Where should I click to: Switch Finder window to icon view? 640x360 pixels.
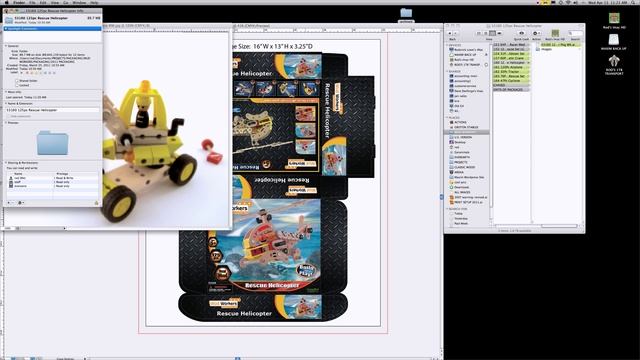[x=479, y=33]
